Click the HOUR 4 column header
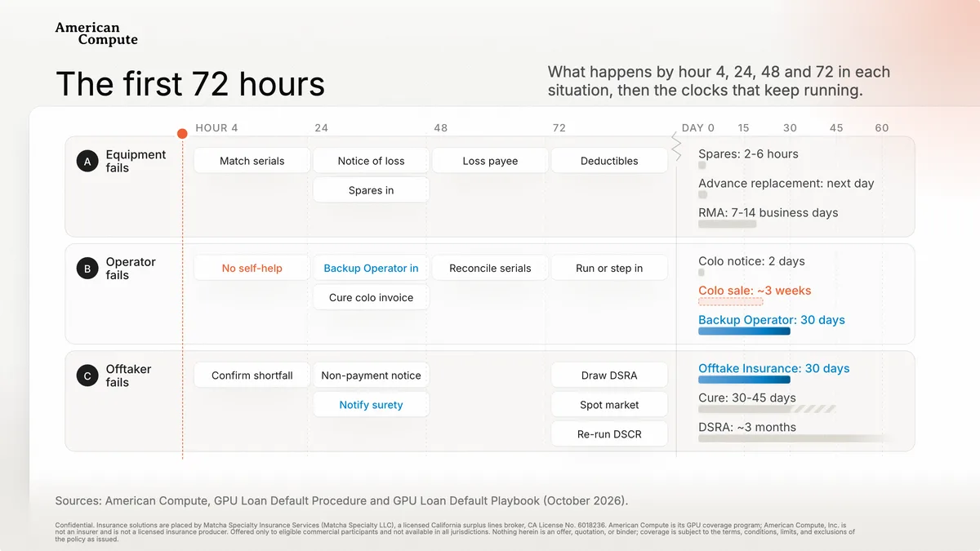The width and height of the screenshot is (980, 551). click(x=217, y=128)
